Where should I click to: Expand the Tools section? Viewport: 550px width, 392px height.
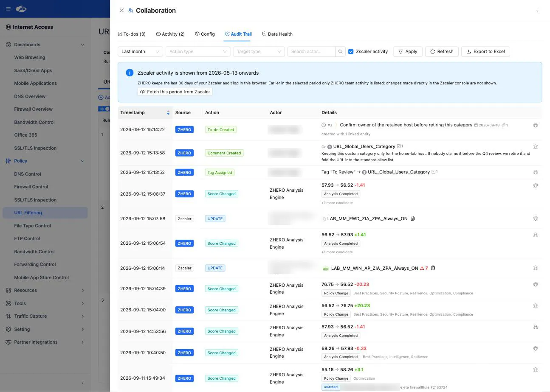[x=82, y=303]
